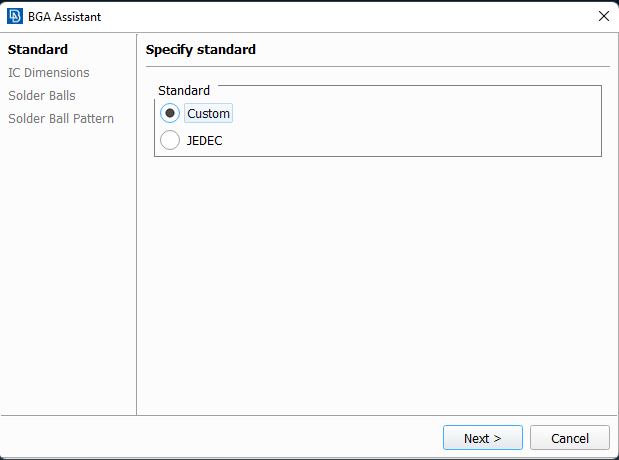Click the empty wizard page area below the group box

pyautogui.click(x=377, y=284)
